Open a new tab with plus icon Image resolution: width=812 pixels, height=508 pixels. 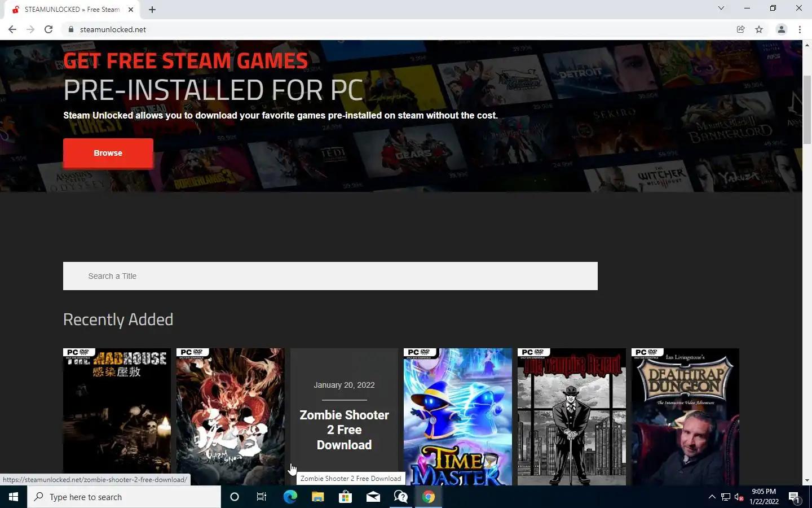pos(152,10)
